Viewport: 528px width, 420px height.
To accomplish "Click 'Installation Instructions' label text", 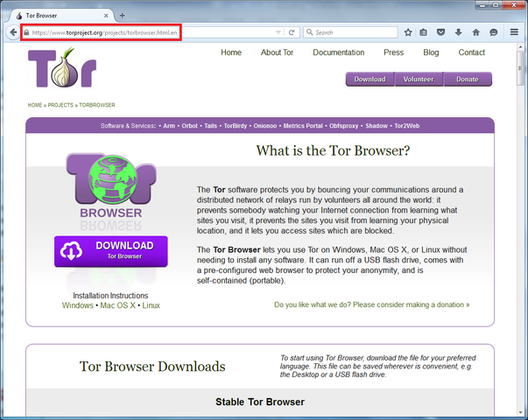I will coord(110,296).
